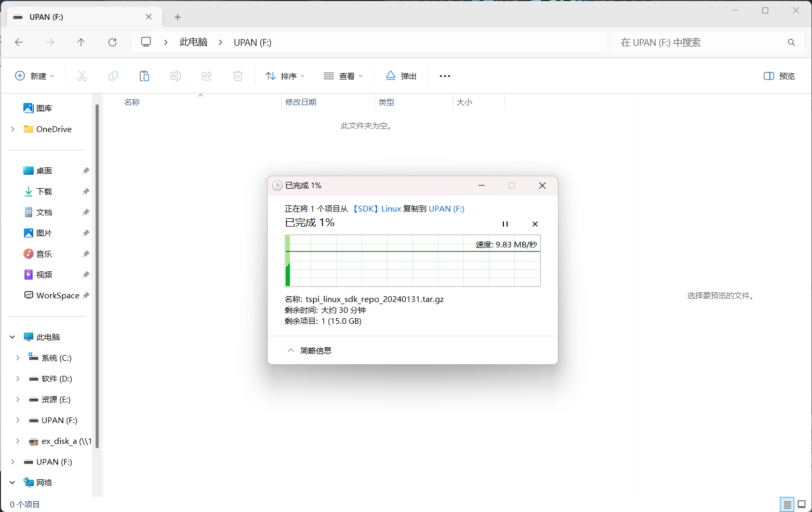Navigate forward with the arrow button
The height and width of the screenshot is (512, 812).
tap(50, 42)
